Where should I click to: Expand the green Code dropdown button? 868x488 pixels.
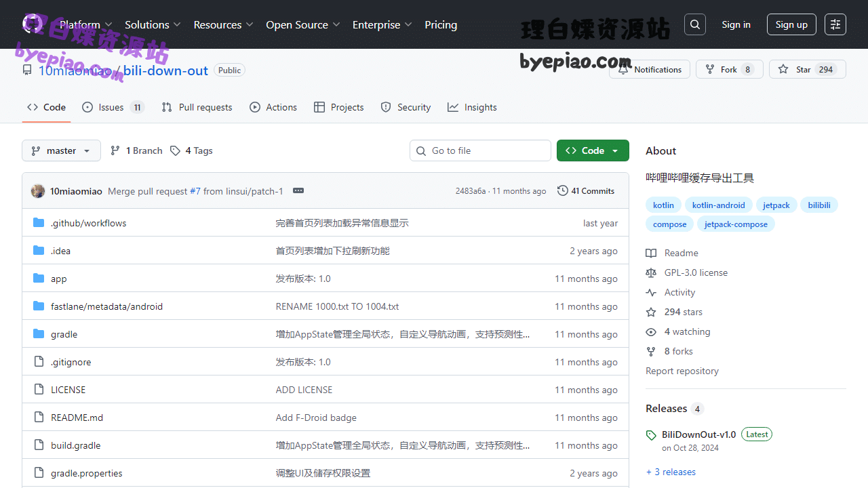593,150
